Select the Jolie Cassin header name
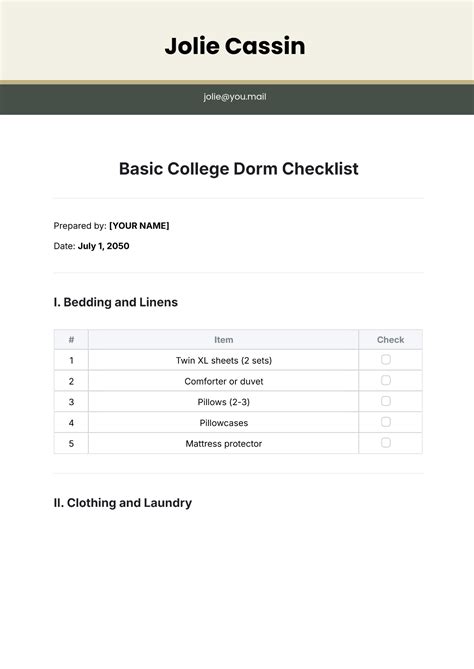Screen dimensions: 474x669 (235, 46)
